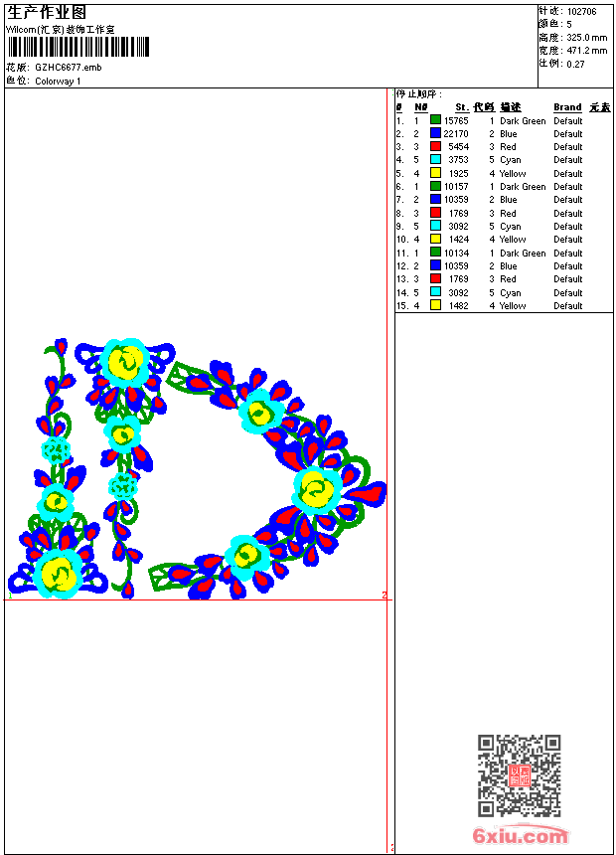616x855 pixels.
Task: Click the red seal icon inside QR code
Action: (x=520, y=775)
